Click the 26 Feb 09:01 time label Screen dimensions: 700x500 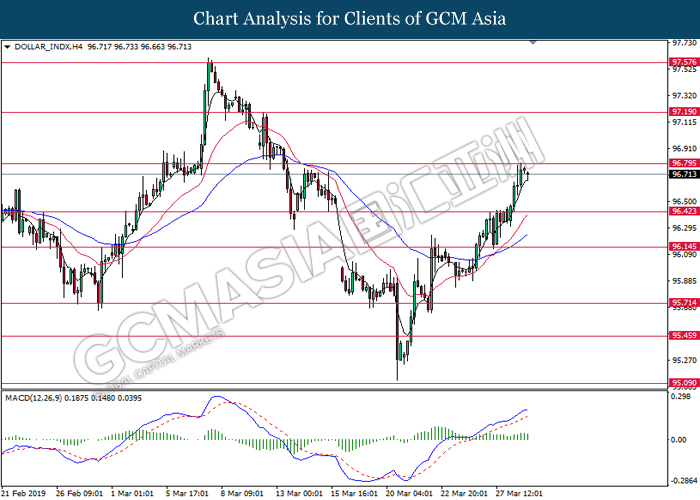click(x=79, y=493)
